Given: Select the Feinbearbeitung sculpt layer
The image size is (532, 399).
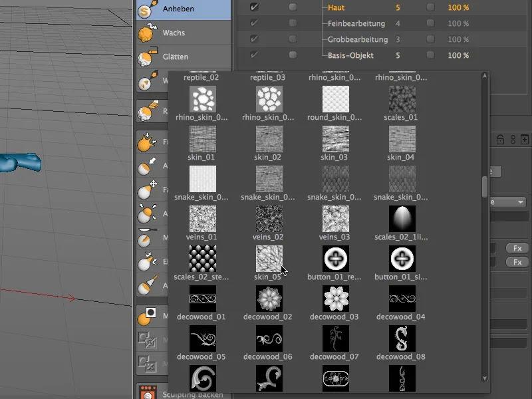Looking at the screenshot, I should click(356, 23).
